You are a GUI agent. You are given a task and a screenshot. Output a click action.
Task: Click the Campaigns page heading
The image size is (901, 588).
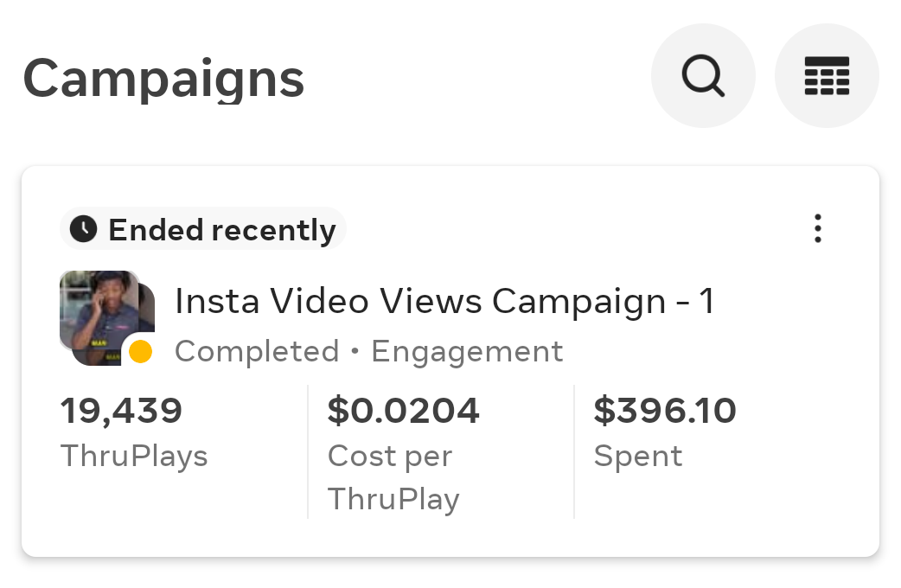pos(163,78)
